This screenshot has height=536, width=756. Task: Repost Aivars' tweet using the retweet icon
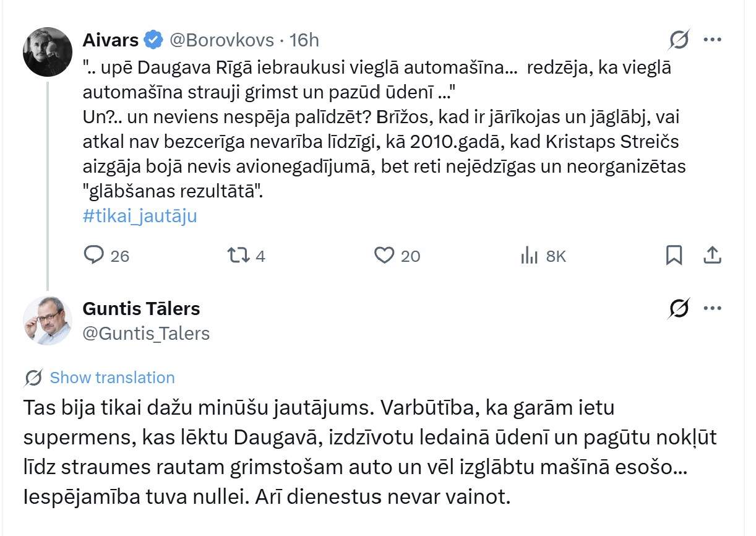coord(236,255)
